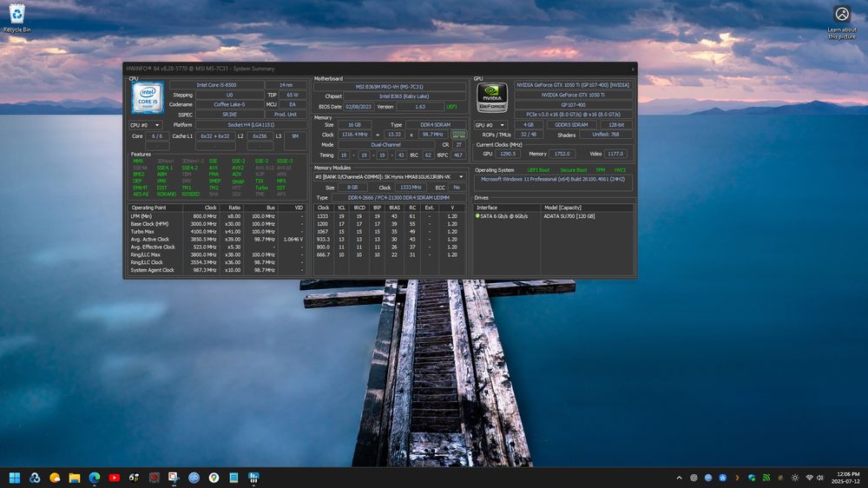Click the Intel Core i5 logo
Screen dimensions: 868x488
click(147, 98)
